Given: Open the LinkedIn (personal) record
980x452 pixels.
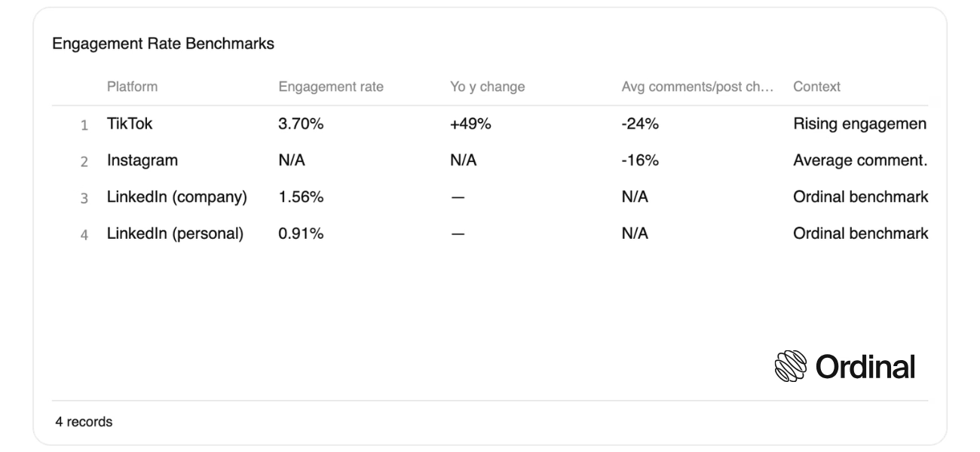Looking at the screenshot, I should pos(490,234).
